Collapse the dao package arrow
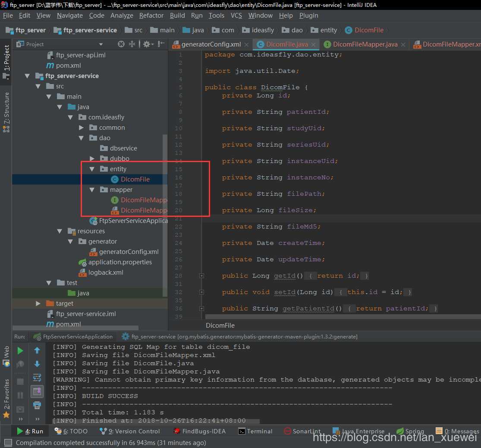This screenshot has height=448, width=481. point(81,138)
